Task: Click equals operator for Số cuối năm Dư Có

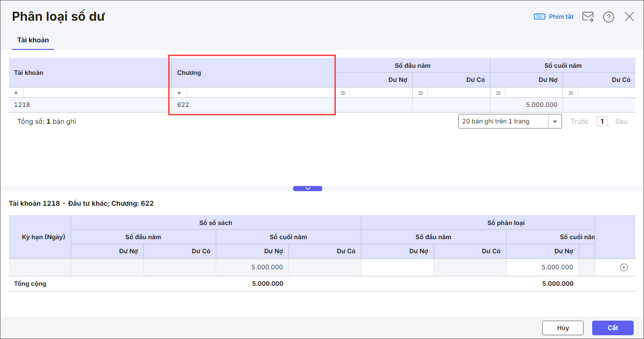Action: click(x=571, y=93)
